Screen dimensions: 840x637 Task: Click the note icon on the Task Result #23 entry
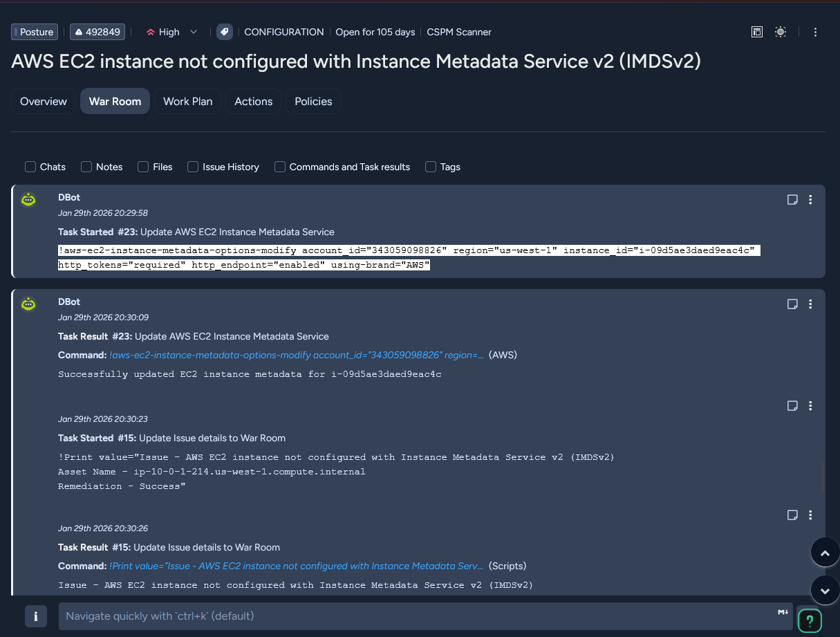tap(792, 304)
